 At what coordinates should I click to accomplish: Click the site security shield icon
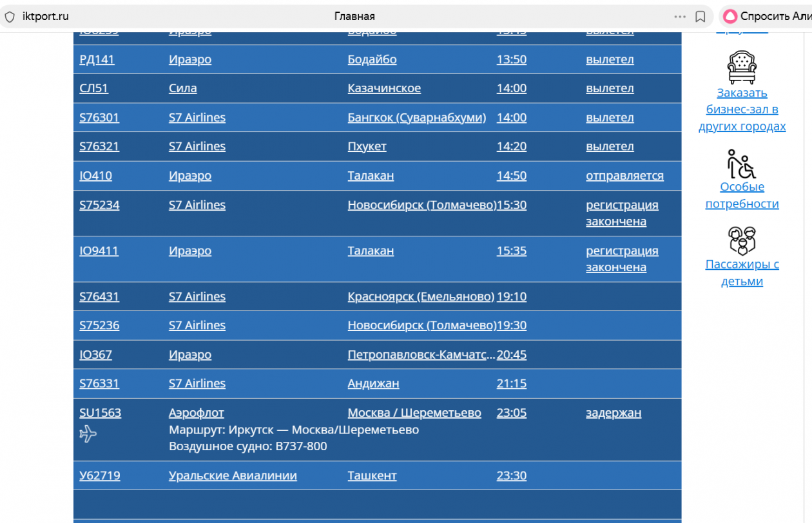pyautogui.click(x=10, y=17)
